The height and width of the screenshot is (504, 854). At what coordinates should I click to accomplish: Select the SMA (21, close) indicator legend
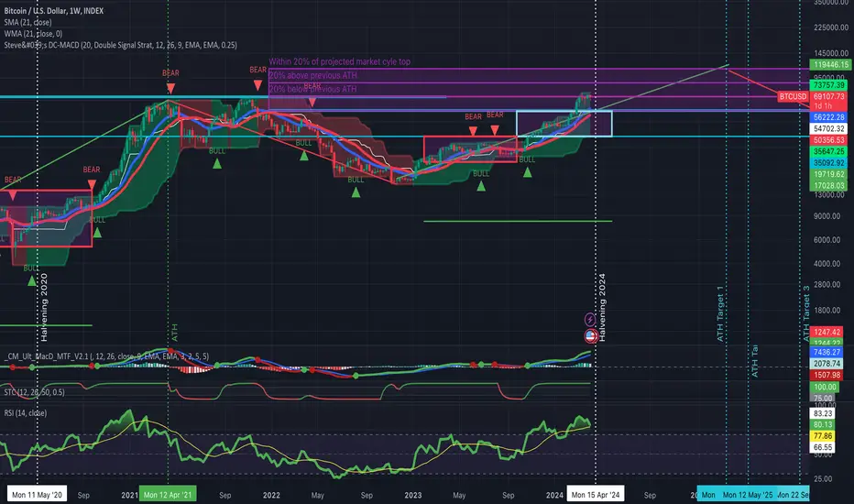(27, 22)
